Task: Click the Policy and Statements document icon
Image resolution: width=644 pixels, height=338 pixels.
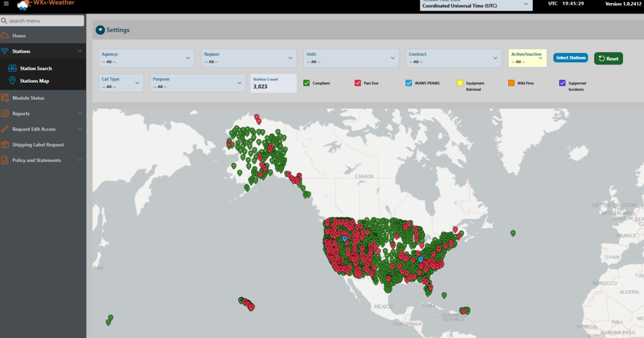Action: tap(5, 160)
